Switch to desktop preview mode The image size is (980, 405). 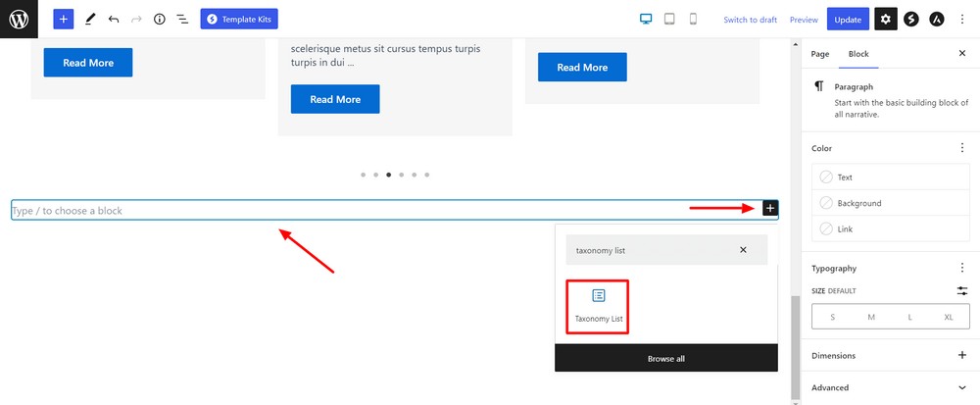[646, 19]
